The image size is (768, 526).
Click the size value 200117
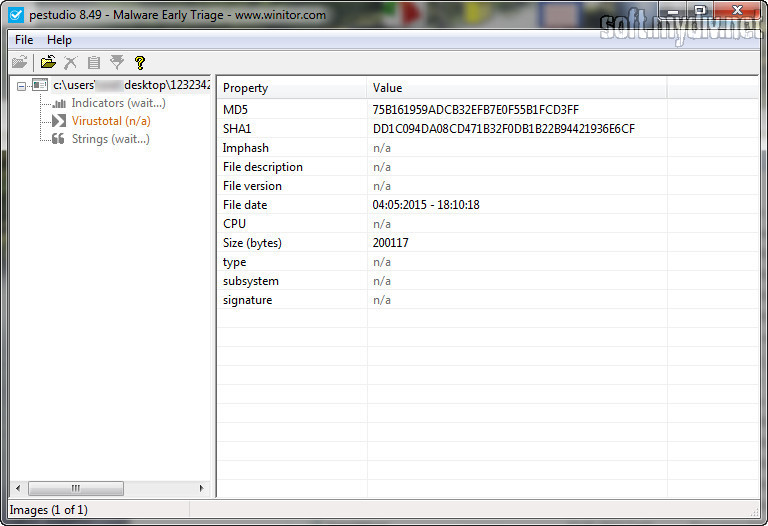pyautogui.click(x=390, y=243)
